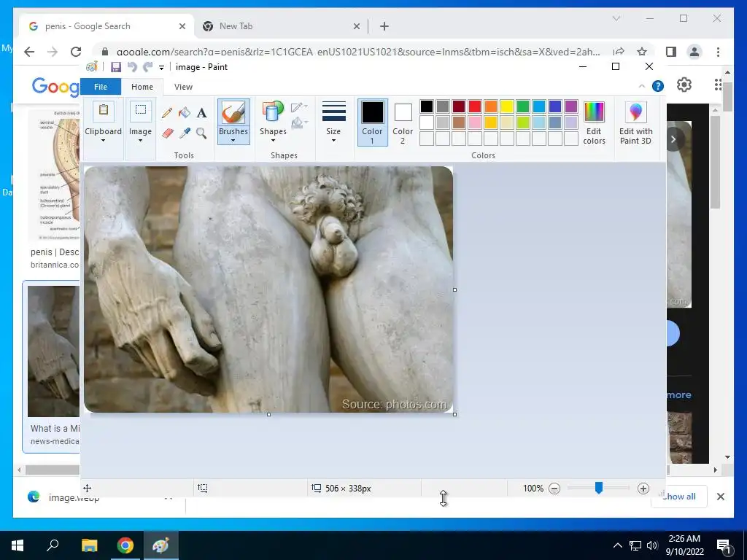Image resolution: width=747 pixels, height=560 pixels.
Task: Open the File menu in Paint
Action: point(101,87)
